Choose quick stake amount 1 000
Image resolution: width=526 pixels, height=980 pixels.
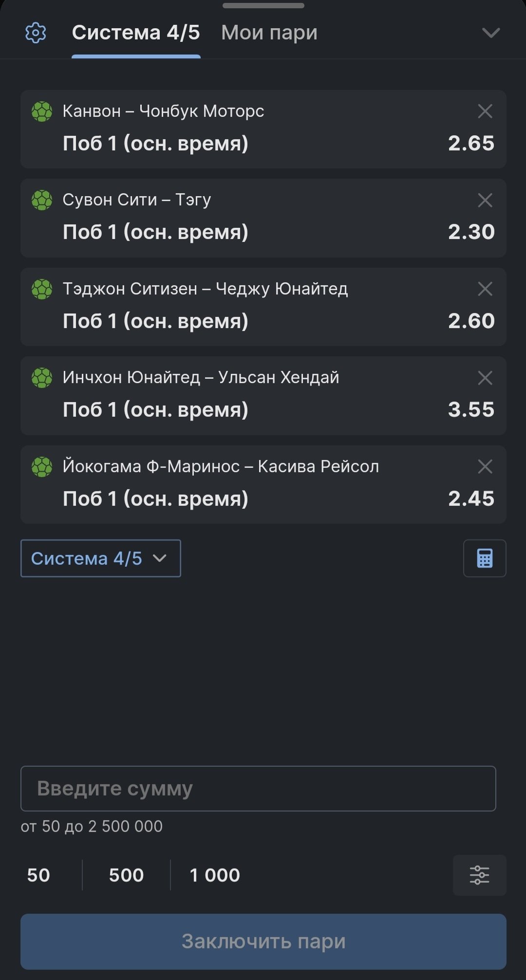coord(215,875)
